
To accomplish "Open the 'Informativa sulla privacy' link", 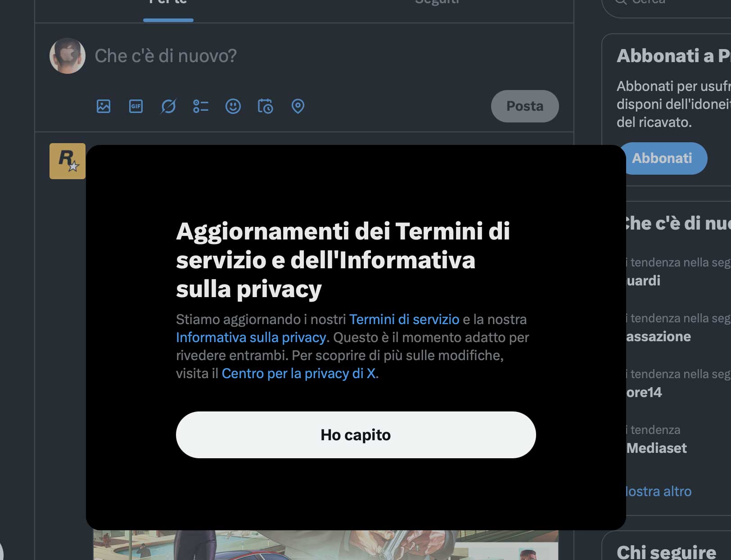I will 251,337.
